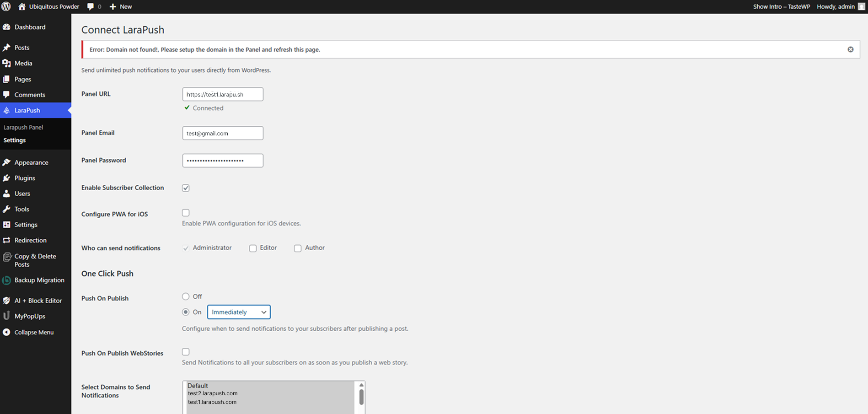The width and height of the screenshot is (868, 414).
Task: Click the Backup Migration icon
Action: point(6,280)
